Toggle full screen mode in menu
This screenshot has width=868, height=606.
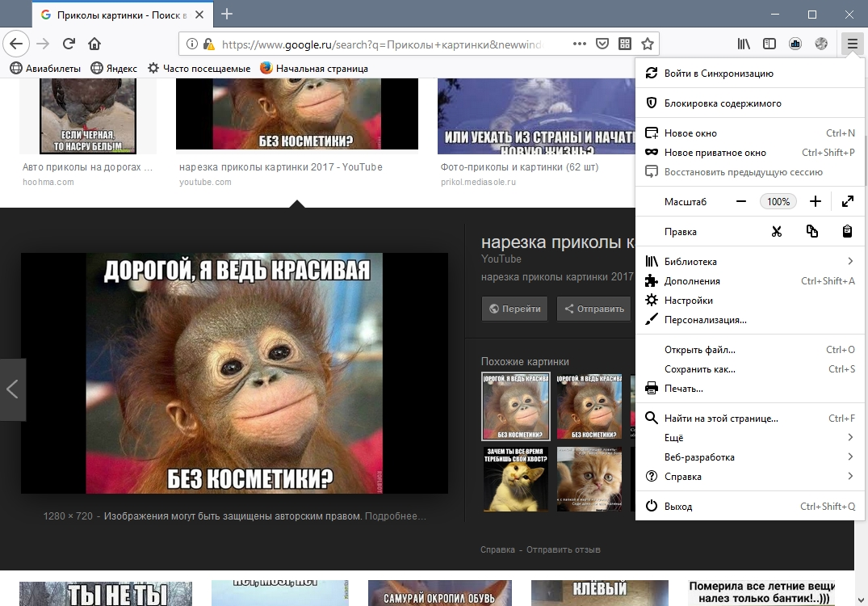click(x=847, y=201)
